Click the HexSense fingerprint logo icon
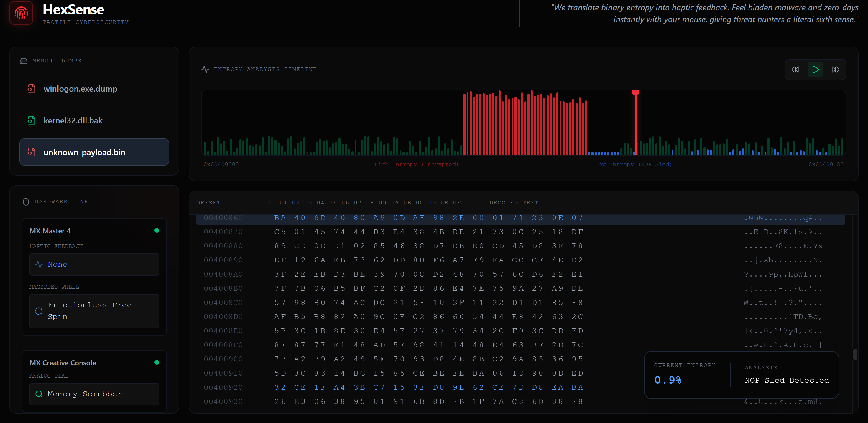This screenshot has width=868, height=423. point(21,13)
